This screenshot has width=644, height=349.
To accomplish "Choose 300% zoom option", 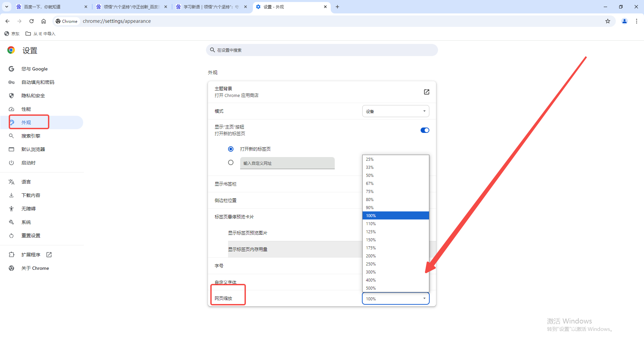I will [395, 272].
